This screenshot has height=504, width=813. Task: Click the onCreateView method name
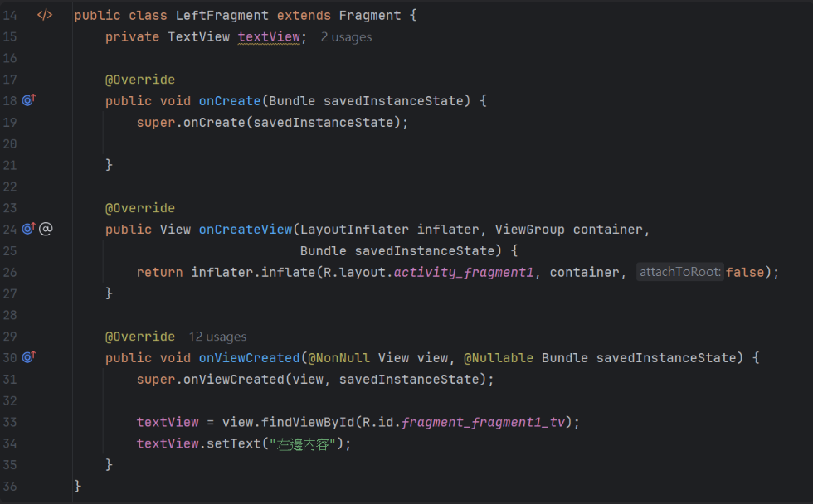click(246, 230)
